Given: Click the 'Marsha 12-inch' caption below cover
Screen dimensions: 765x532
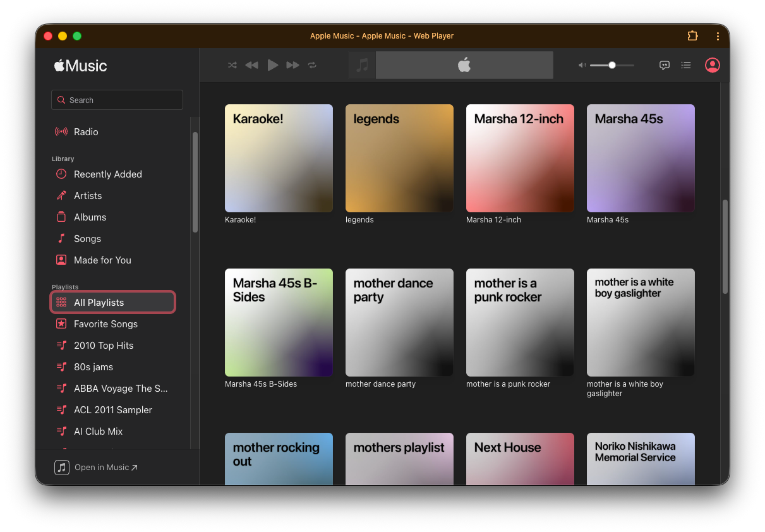Looking at the screenshot, I should [493, 220].
